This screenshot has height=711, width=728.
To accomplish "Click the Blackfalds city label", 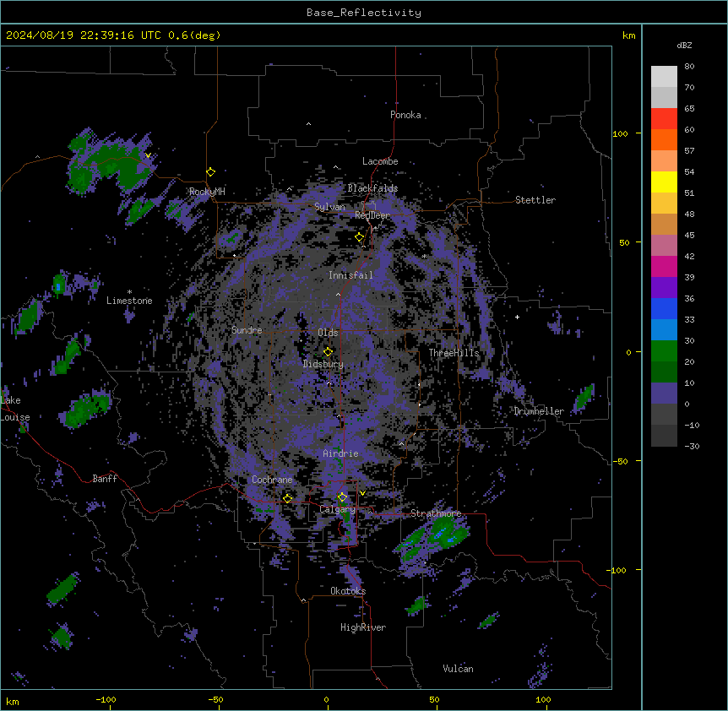I will (x=372, y=188).
